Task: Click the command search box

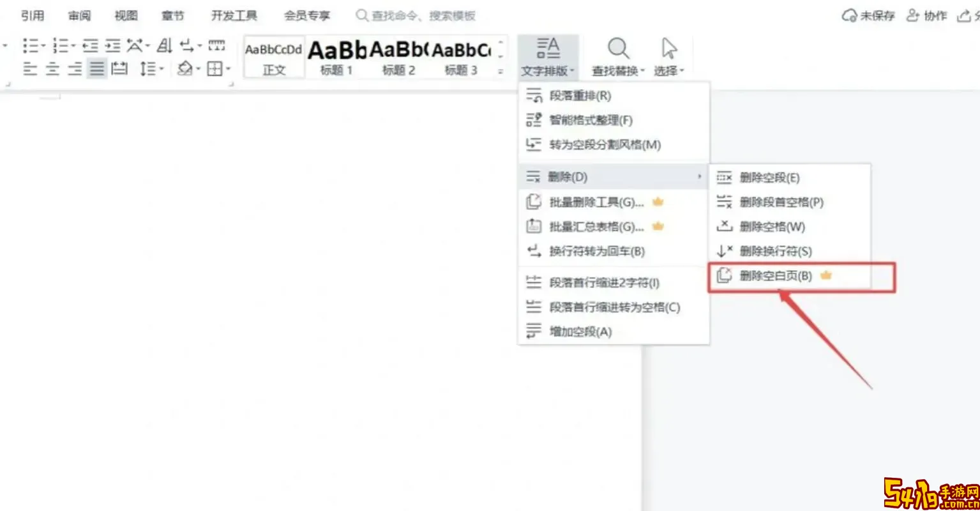Action: tap(416, 15)
